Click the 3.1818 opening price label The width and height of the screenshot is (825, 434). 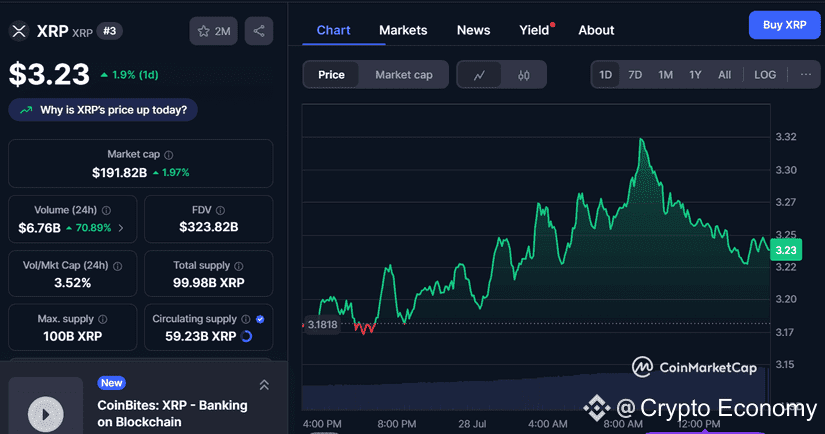click(x=322, y=325)
